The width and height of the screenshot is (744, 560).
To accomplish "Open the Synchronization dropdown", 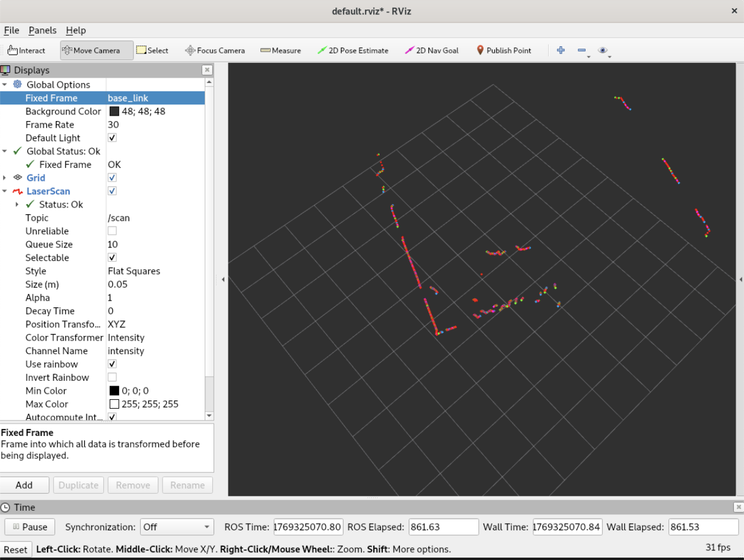I will coord(177,527).
